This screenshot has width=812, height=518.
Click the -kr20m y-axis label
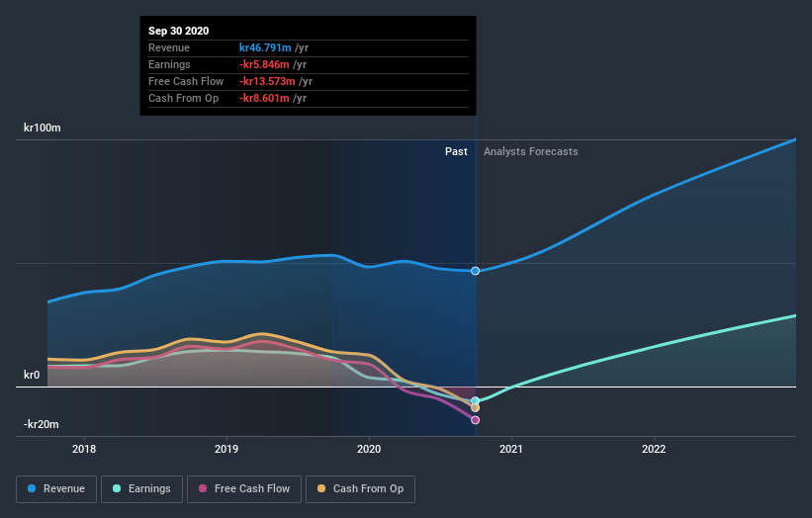[x=41, y=424]
